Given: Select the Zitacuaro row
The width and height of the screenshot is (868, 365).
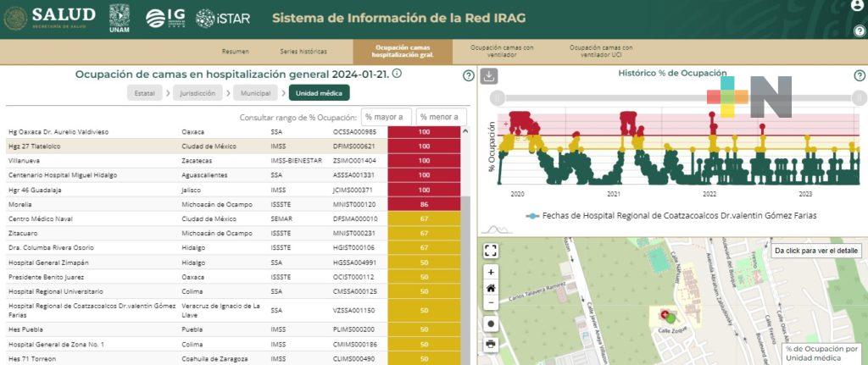Looking at the screenshot, I should click(x=234, y=234).
